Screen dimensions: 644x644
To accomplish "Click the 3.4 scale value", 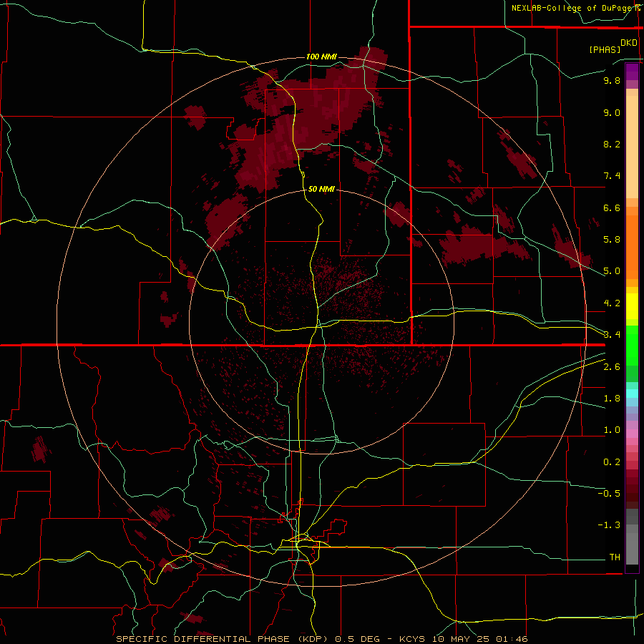I will 612,335.
